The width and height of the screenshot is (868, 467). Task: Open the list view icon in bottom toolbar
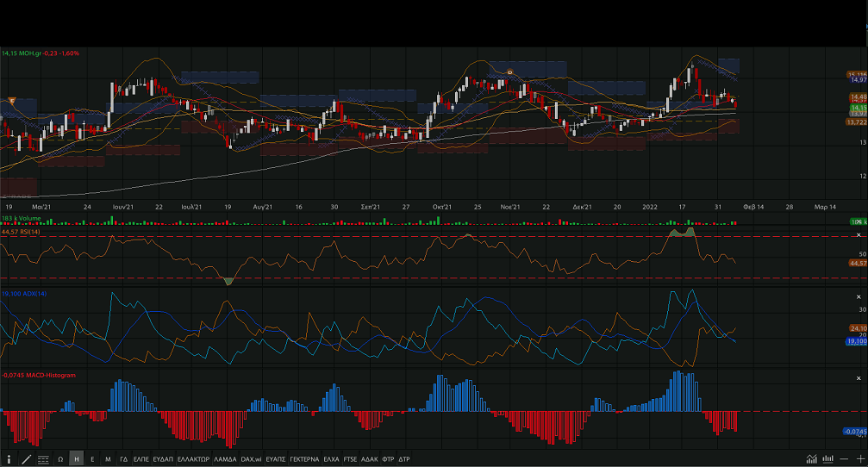[43, 459]
